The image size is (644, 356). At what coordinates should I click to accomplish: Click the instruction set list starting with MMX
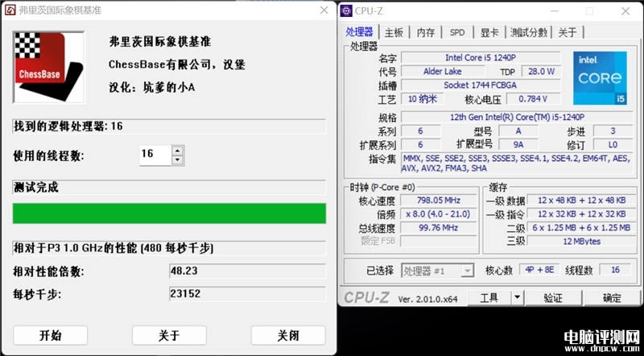click(517, 163)
